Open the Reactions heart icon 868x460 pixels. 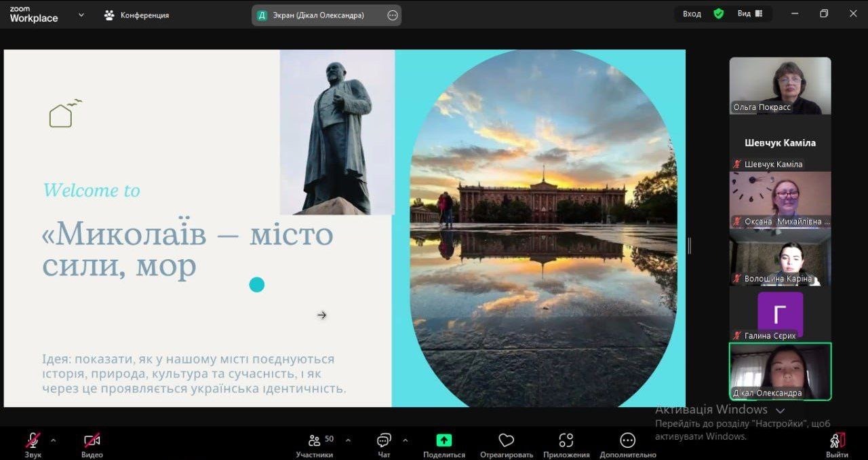506,440
